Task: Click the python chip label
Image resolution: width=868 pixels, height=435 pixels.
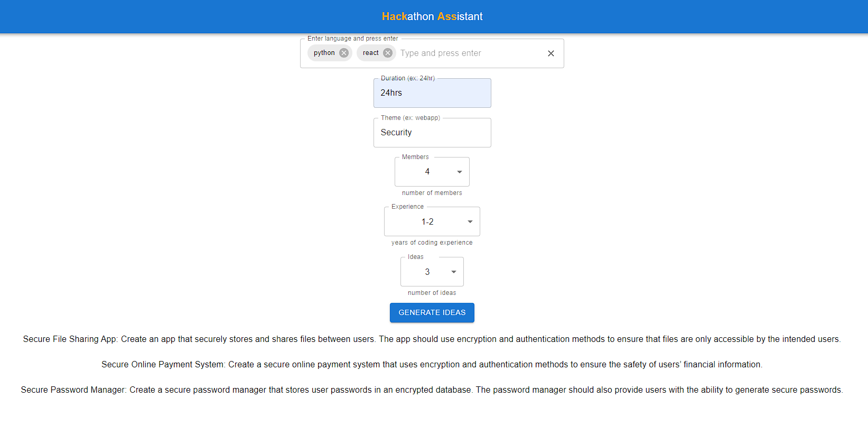Action: pos(324,53)
